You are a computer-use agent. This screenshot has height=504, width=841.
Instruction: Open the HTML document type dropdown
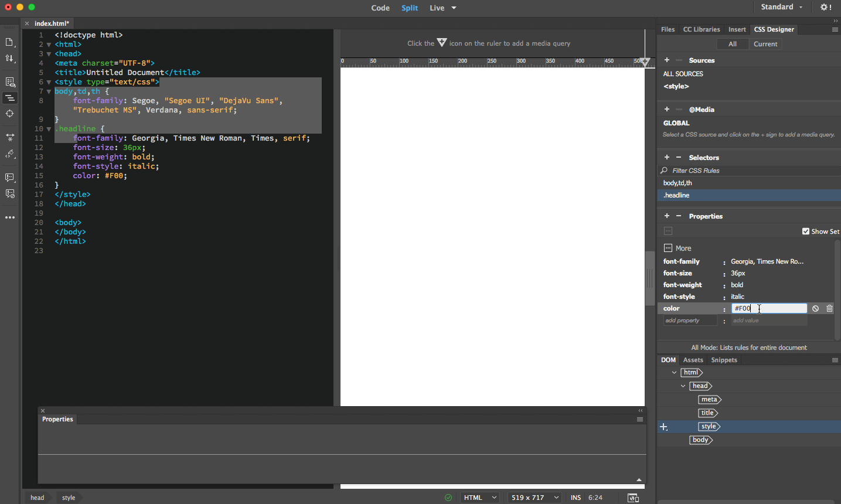(480, 498)
